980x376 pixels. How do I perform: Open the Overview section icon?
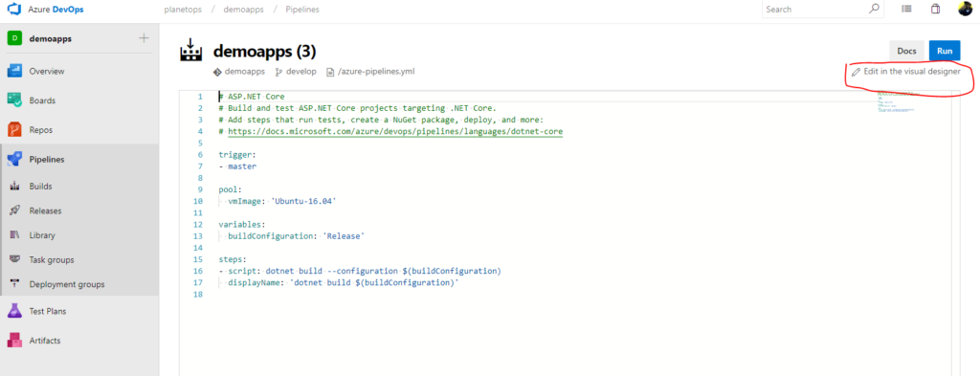pos(15,71)
